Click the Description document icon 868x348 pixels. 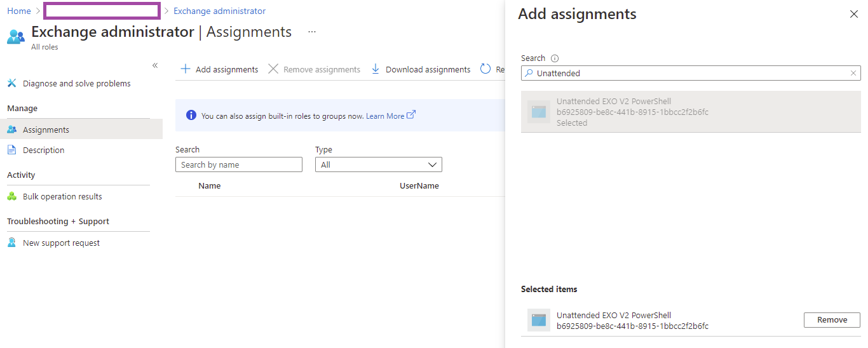point(11,150)
